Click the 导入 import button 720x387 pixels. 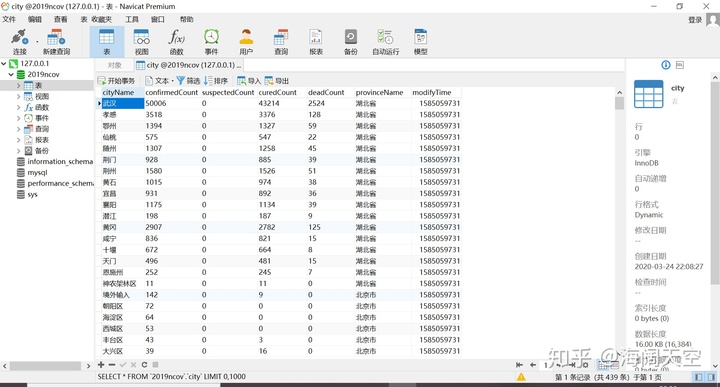pyautogui.click(x=248, y=81)
